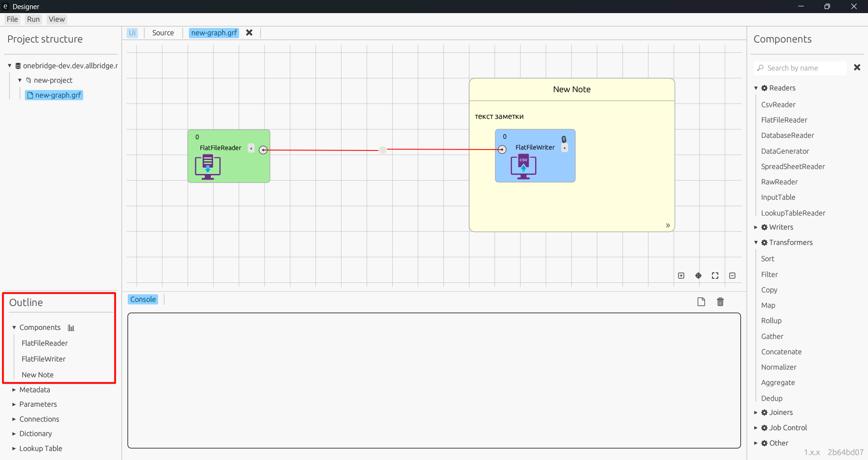Screen dimensions: 868x460
Task: Click the console trash icon
Action: tap(721, 302)
